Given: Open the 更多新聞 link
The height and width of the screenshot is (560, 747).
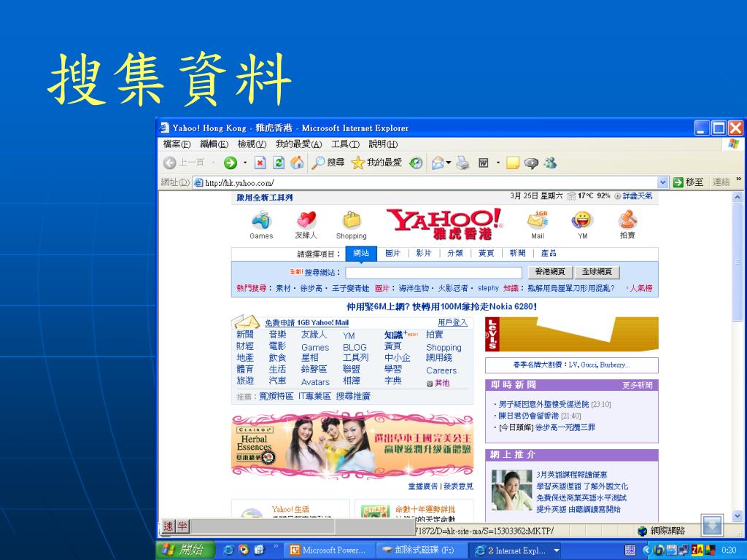Looking at the screenshot, I should tap(638, 385).
